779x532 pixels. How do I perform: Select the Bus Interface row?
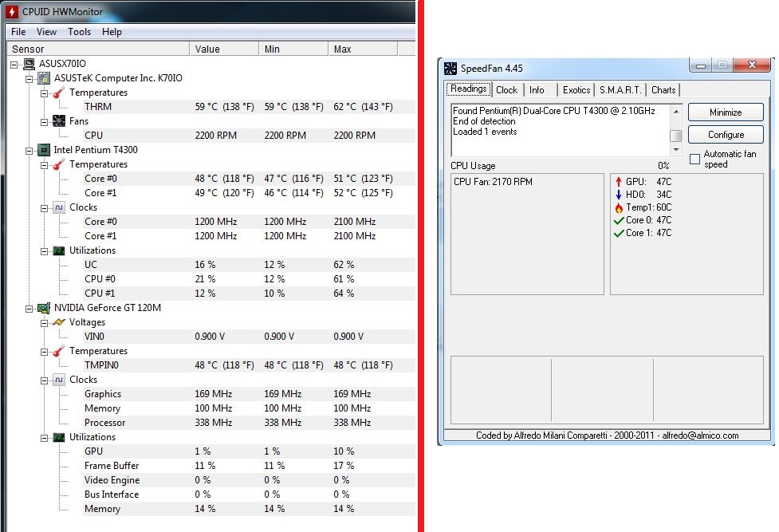(x=250, y=495)
